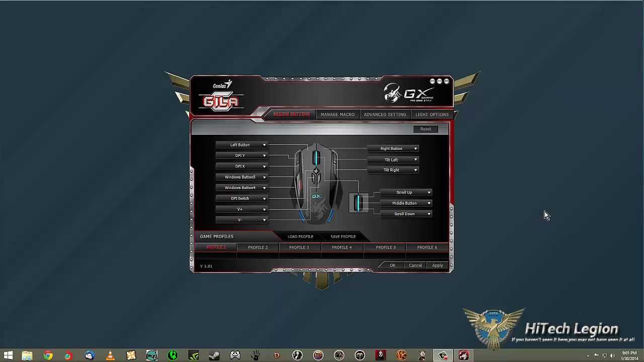Screen dimensions: 644x362
Task: Expand the Right Button dropdown
Action: pyautogui.click(x=392, y=149)
